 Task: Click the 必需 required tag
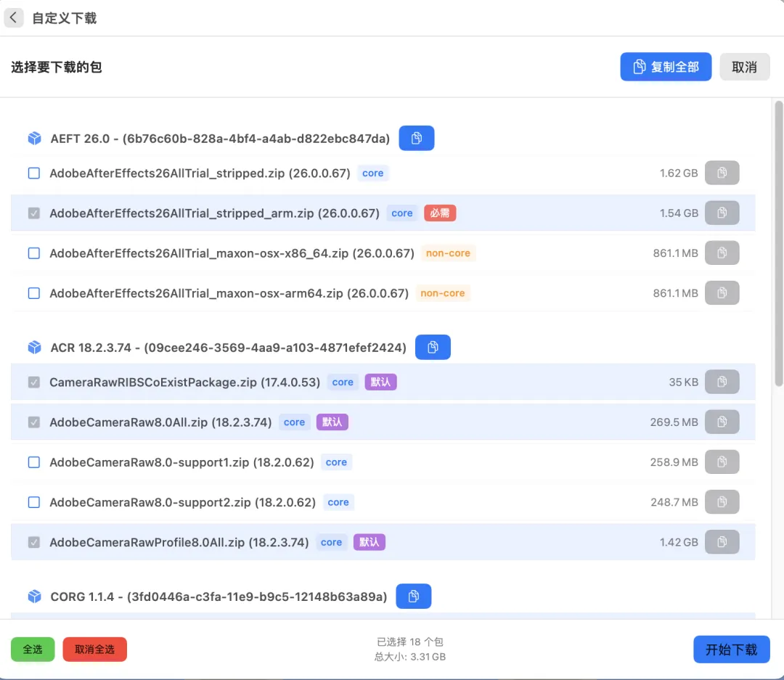point(439,213)
